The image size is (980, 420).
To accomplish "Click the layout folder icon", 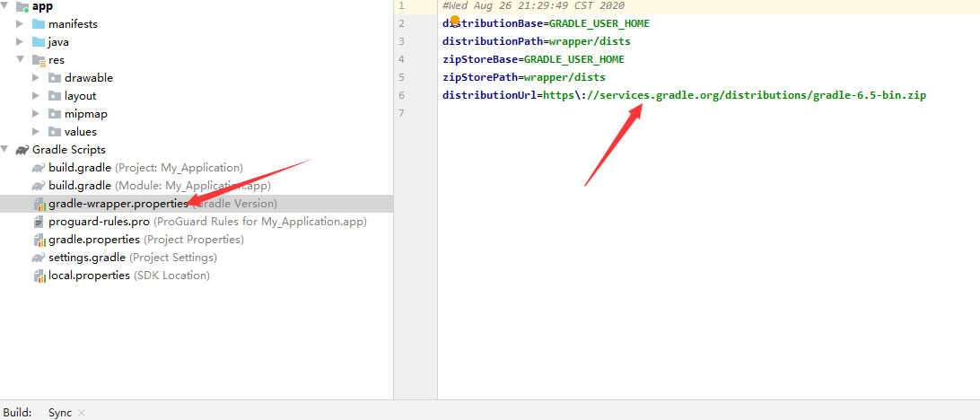I will 55,96.
